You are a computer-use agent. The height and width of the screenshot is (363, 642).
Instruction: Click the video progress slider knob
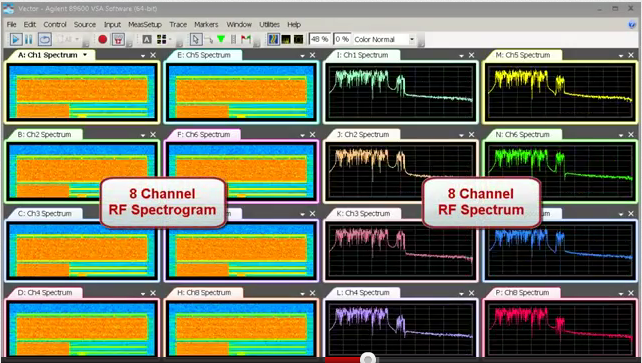pyautogui.click(x=368, y=359)
